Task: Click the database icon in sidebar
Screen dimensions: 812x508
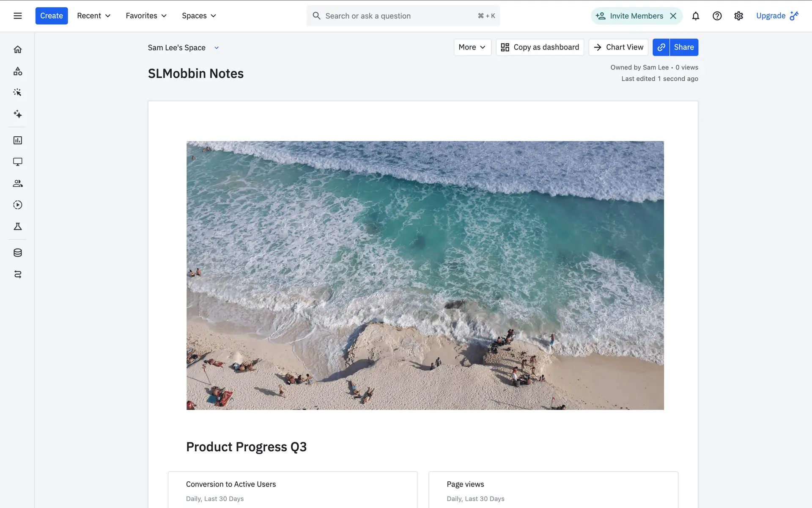Action: click(x=17, y=253)
